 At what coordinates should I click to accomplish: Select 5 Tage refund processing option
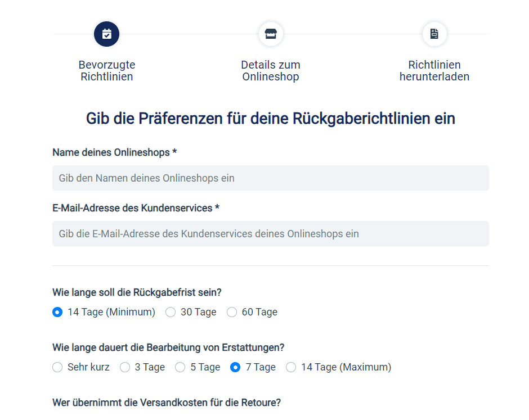click(x=180, y=367)
